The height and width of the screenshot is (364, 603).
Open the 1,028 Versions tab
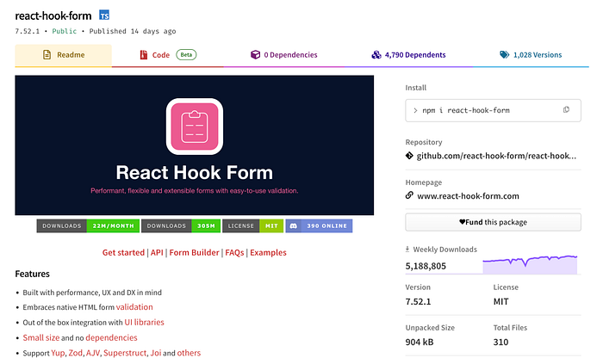531,55
